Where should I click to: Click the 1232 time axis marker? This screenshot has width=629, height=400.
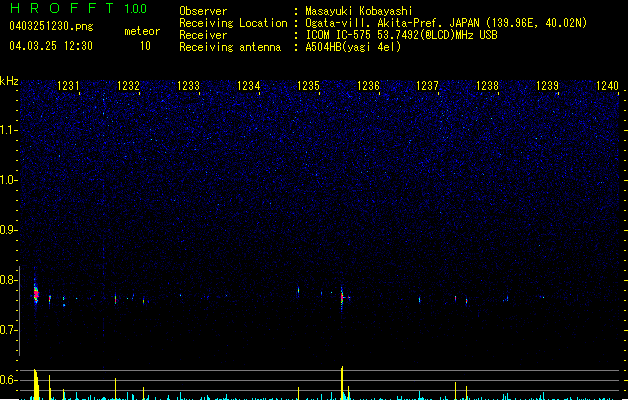(x=128, y=86)
